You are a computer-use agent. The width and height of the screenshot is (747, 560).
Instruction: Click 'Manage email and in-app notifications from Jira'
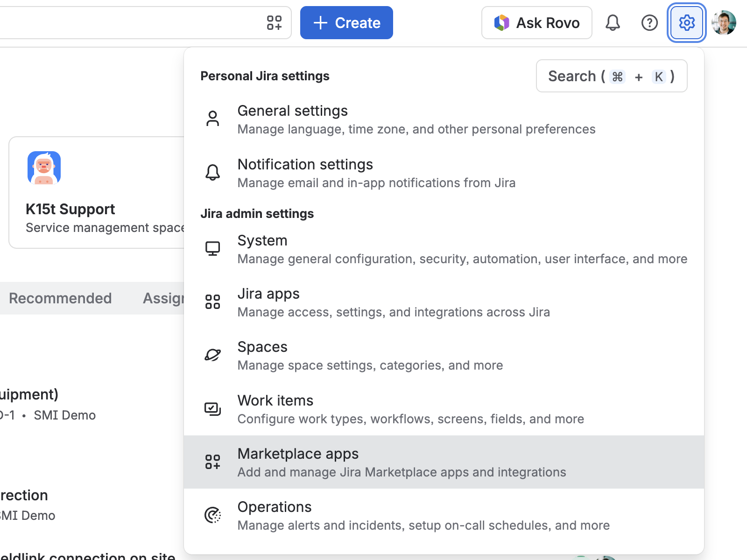(x=376, y=183)
